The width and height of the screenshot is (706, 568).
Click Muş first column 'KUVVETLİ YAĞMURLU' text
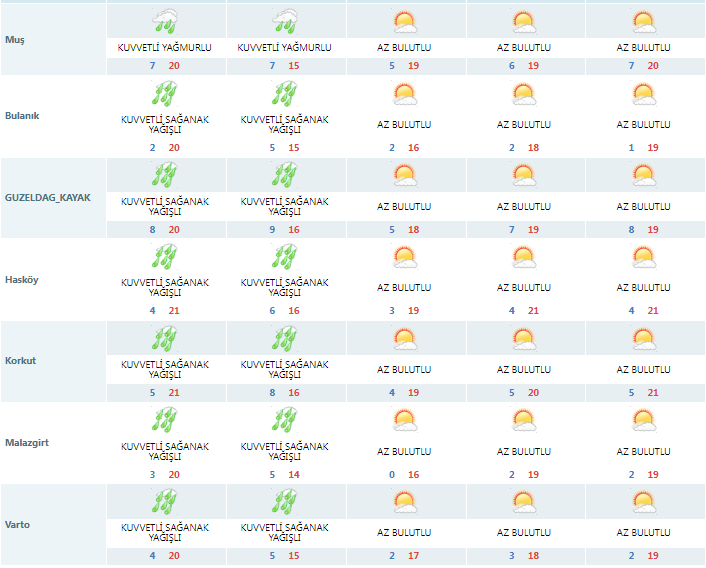tap(165, 47)
